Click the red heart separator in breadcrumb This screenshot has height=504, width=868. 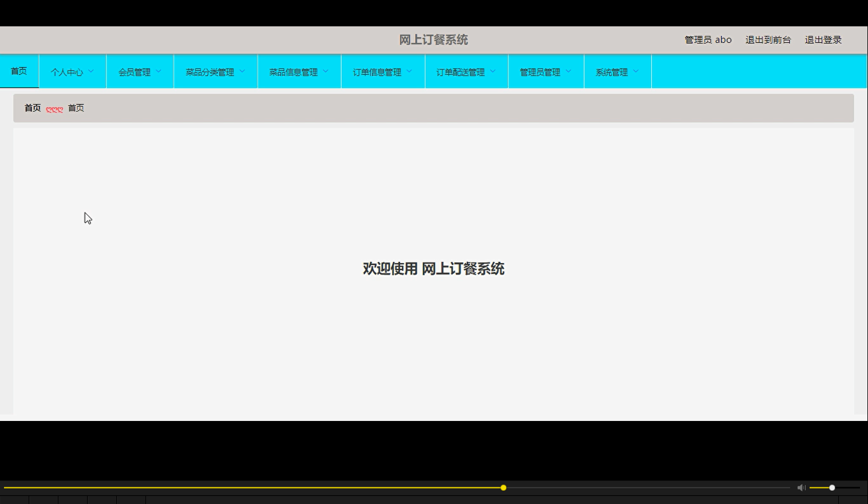tap(54, 108)
